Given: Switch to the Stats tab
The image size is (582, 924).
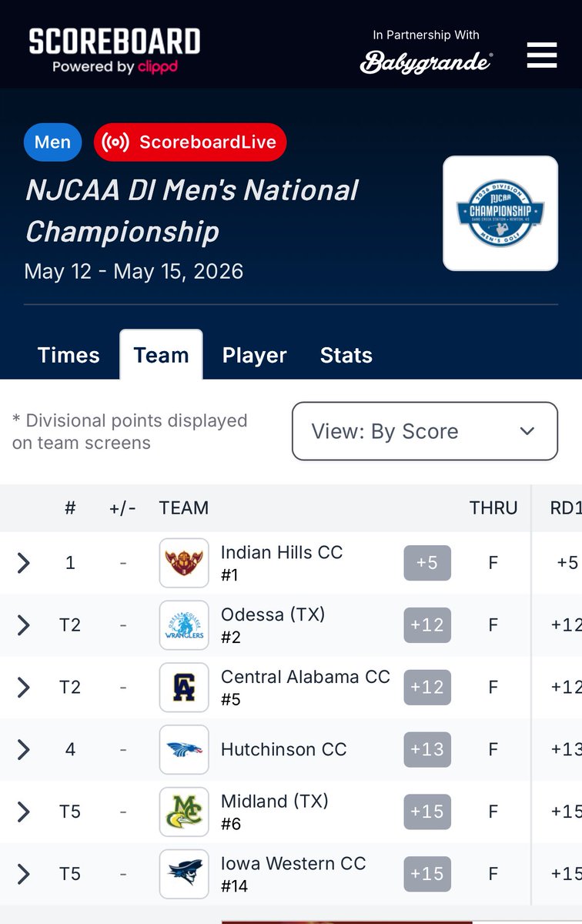Looking at the screenshot, I should (346, 355).
